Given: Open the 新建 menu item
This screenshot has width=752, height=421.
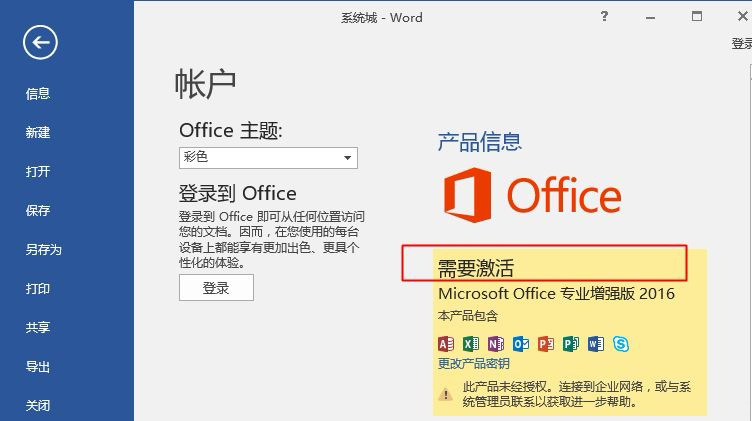Looking at the screenshot, I should (38, 132).
